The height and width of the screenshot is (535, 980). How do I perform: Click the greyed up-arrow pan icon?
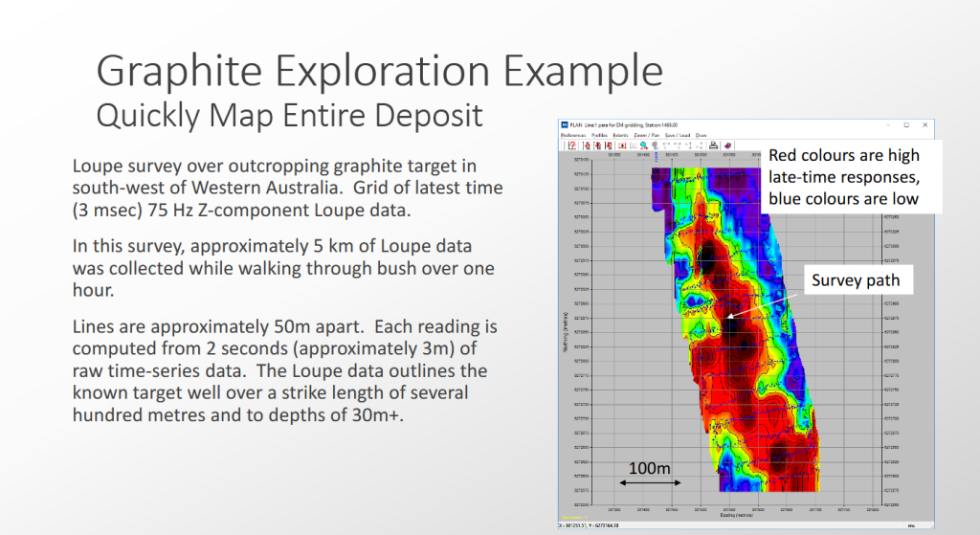[x=689, y=145]
